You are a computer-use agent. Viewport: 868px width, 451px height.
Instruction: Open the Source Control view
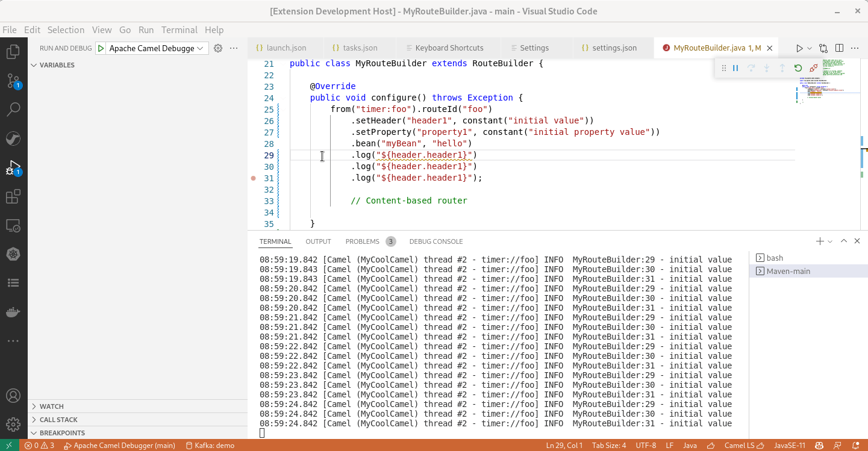13,79
